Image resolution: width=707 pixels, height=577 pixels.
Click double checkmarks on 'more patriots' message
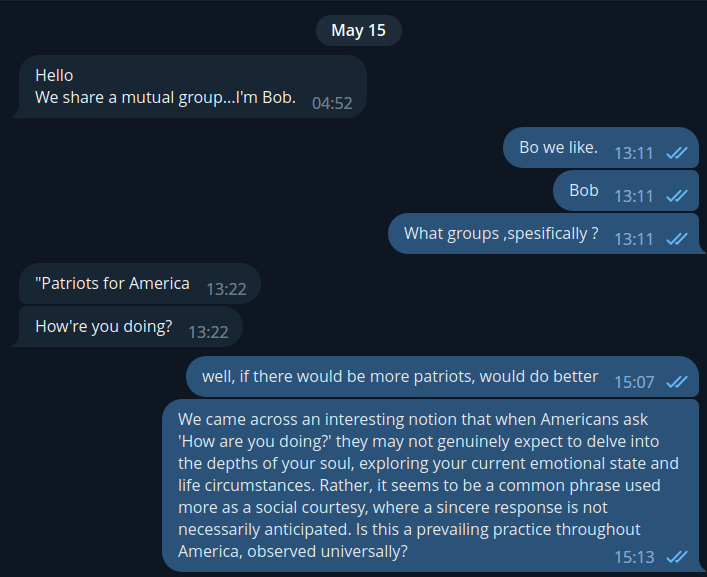pyautogui.click(x=676, y=381)
